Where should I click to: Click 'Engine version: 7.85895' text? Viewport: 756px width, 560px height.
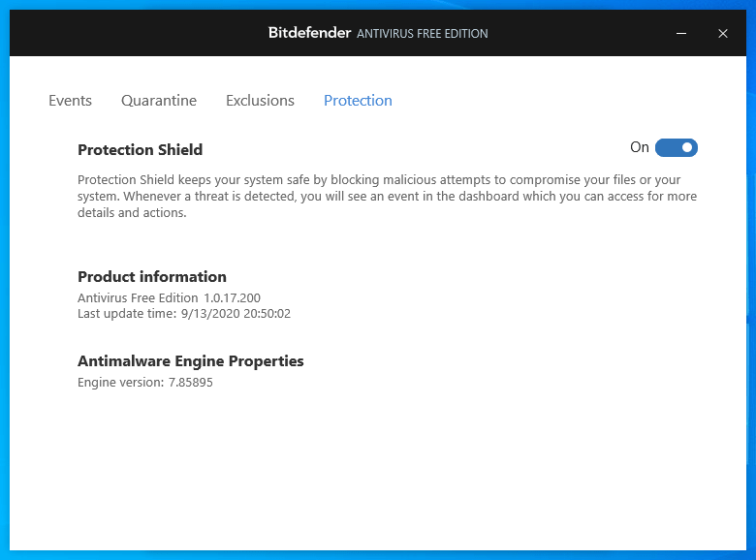tap(145, 383)
